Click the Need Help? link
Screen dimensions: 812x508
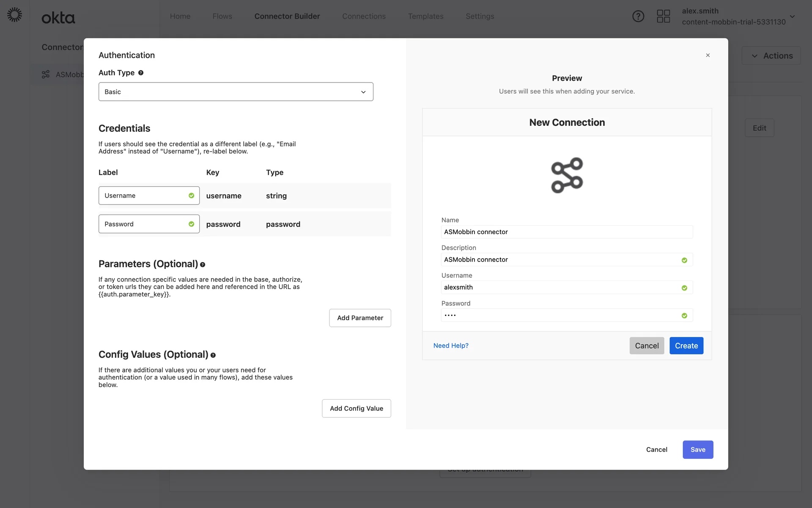point(451,346)
